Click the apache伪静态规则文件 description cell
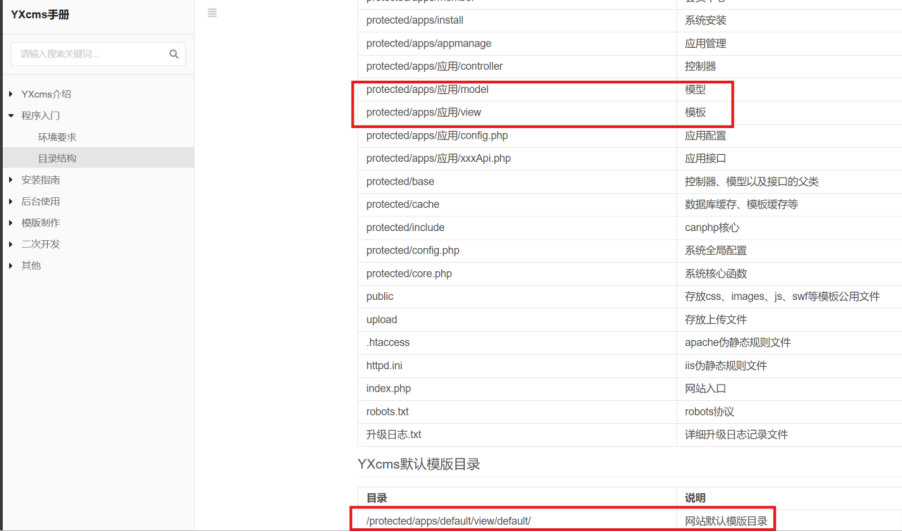Screen dimensions: 902x532 click(x=789, y=342)
